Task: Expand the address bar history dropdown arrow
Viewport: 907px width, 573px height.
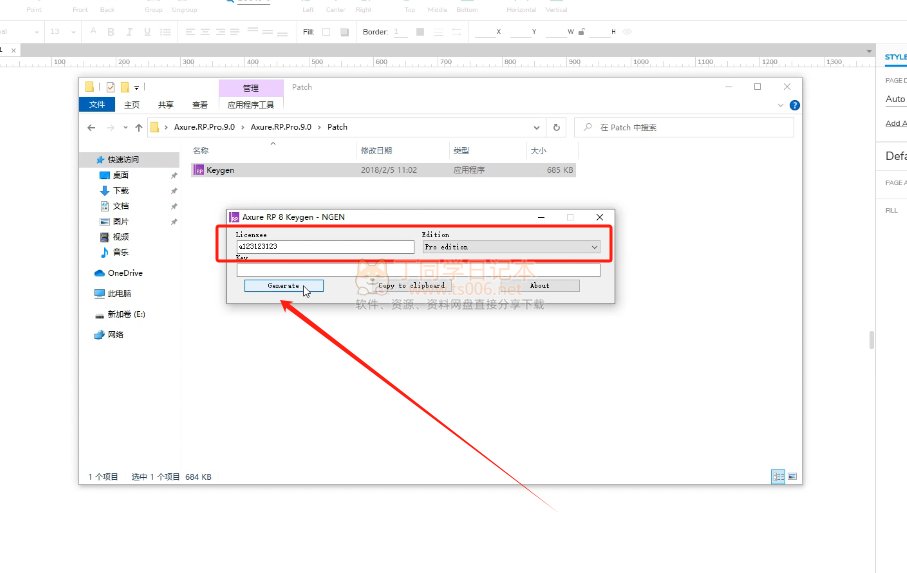Action: [540, 127]
